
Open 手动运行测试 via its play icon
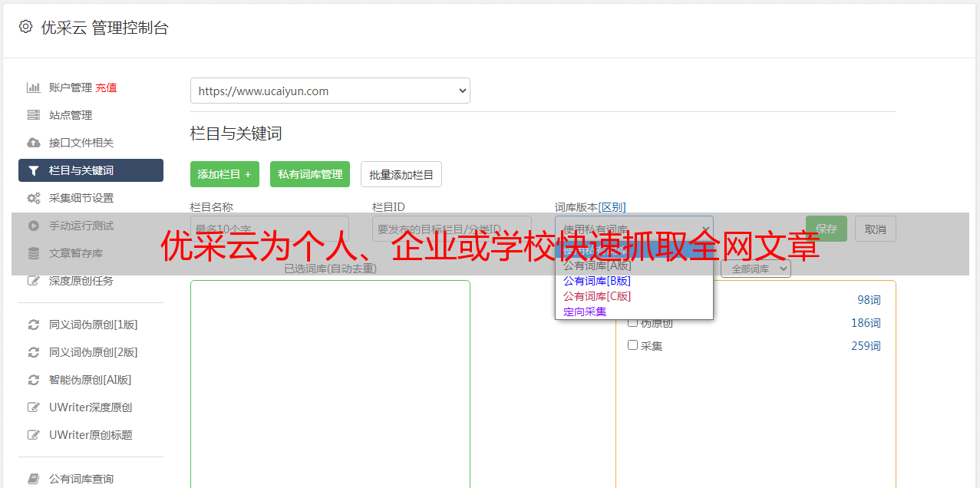click(34, 226)
